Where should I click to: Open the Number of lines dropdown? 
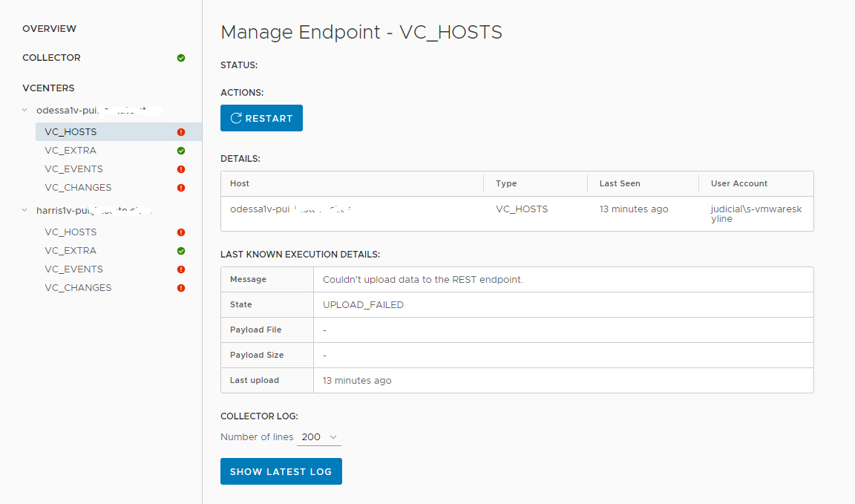click(318, 436)
